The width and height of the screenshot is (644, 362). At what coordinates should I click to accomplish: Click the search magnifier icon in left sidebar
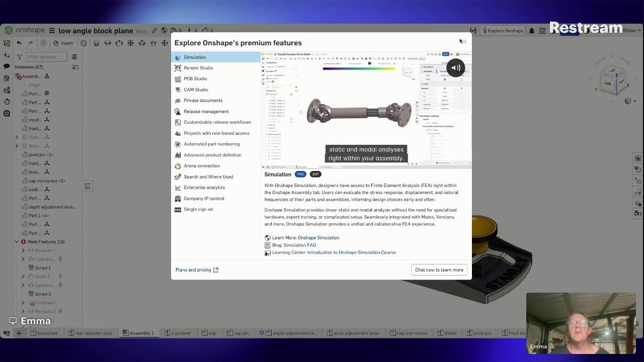(x=7, y=113)
